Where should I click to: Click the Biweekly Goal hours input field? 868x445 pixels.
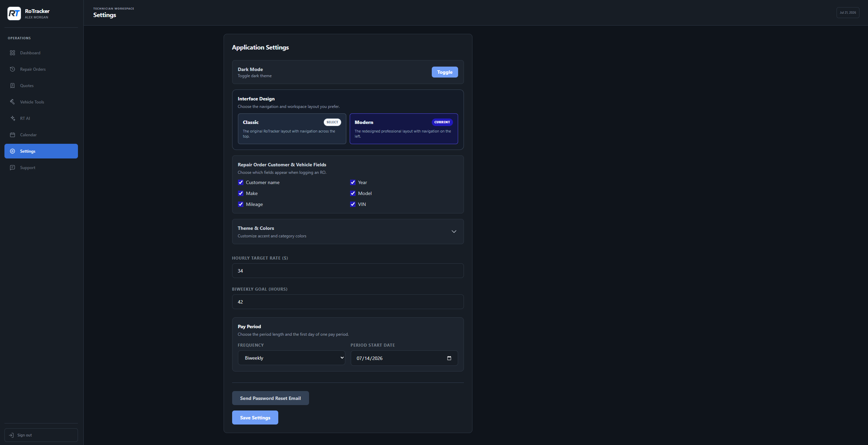(348, 302)
